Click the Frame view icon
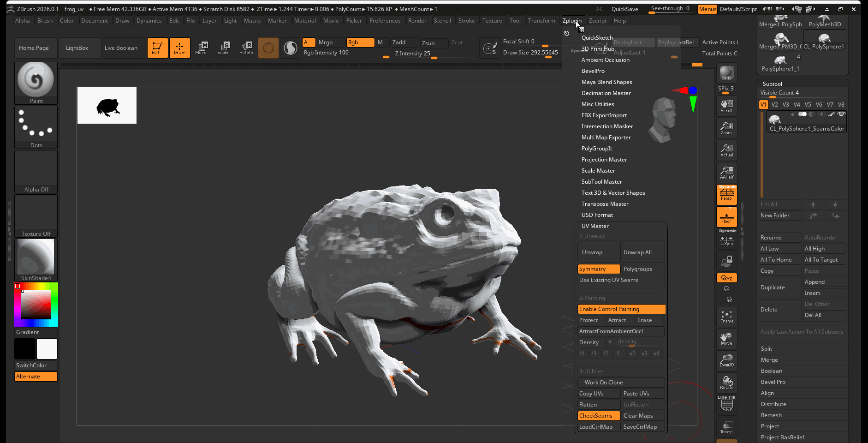 (726, 317)
